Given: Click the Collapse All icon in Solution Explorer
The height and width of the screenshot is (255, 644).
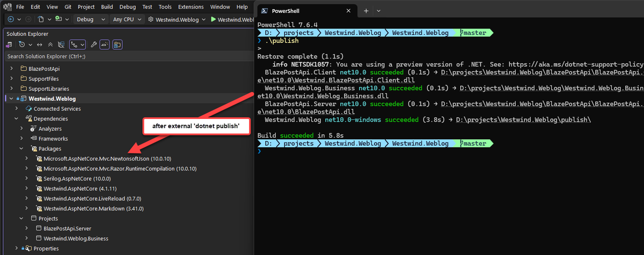Looking at the screenshot, I should coord(50,44).
